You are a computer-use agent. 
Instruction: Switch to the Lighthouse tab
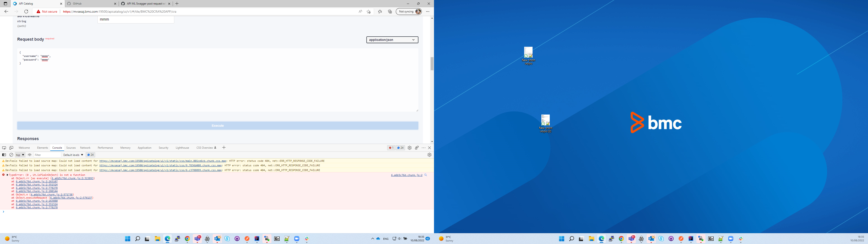[x=182, y=148]
